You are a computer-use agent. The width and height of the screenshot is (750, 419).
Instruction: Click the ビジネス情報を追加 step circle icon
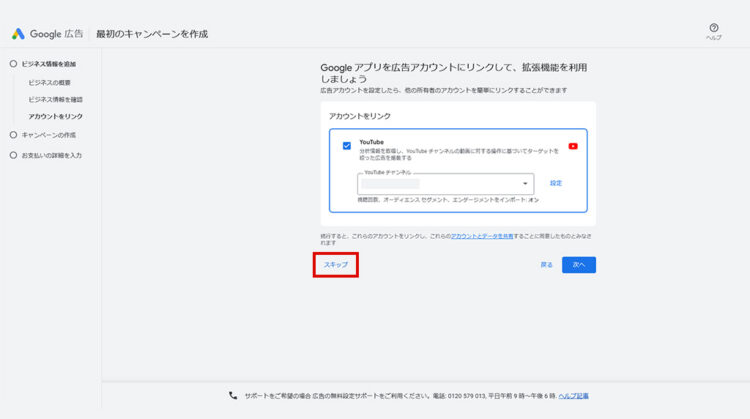pyautogui.click(x=13, y=64)
